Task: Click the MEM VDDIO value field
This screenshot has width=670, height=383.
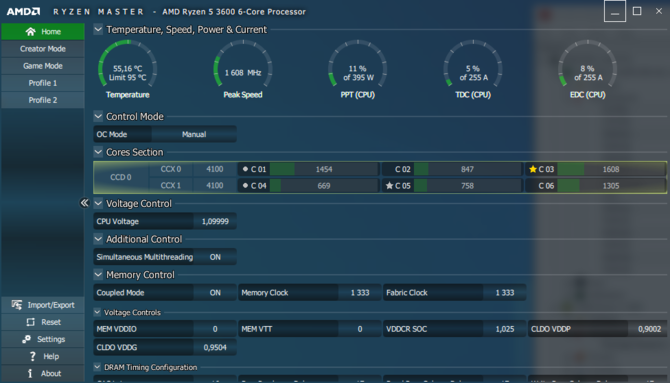Action: (215, 329)
